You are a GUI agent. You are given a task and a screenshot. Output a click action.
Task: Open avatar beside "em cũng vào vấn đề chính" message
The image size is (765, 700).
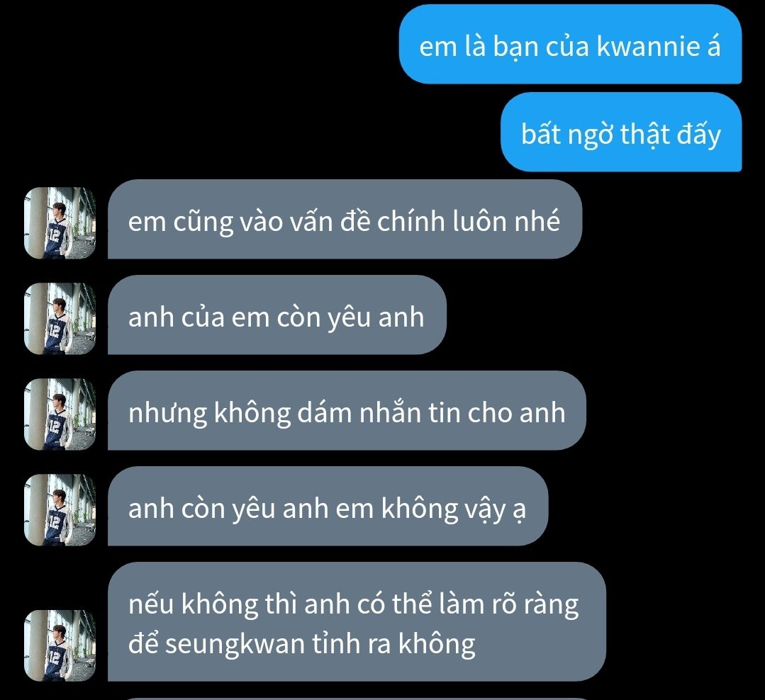point(60,222)
